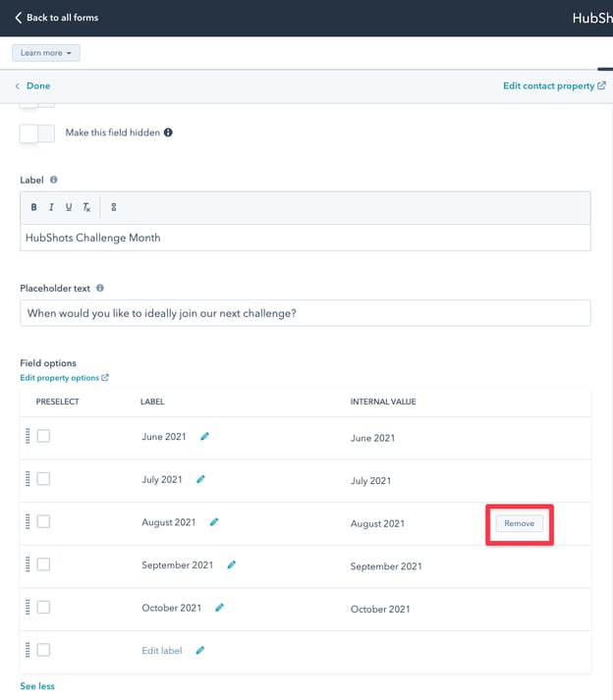The height and width of the screenshot is (700, 613).
Task: Check the October 2021 preselect box
Action: tap(43, 608)
